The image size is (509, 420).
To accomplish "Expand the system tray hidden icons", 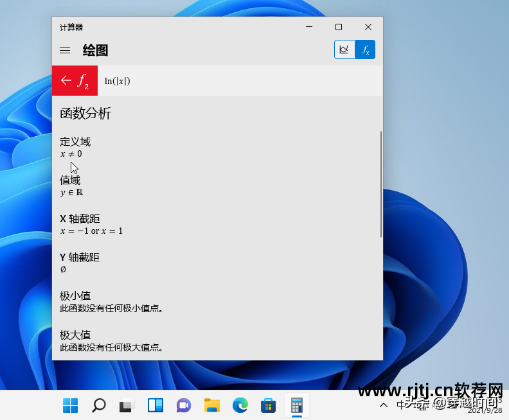I will [384, 405].
